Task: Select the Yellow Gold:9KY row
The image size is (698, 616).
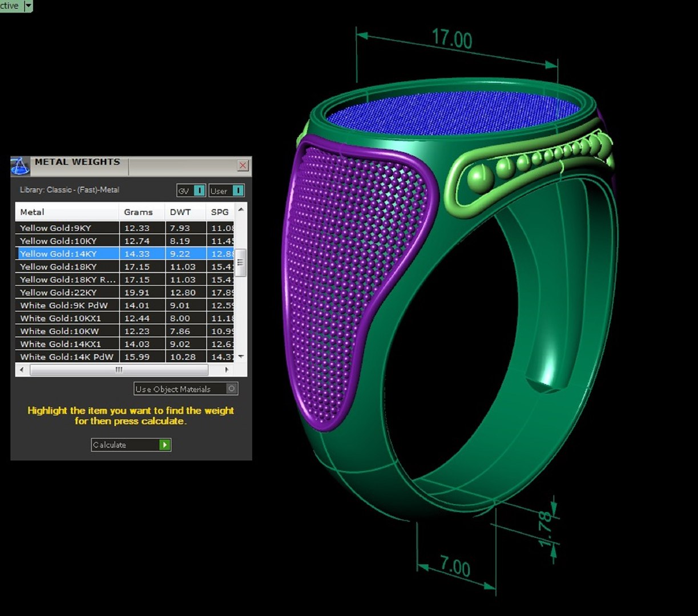Action: (x=124, y=228)
